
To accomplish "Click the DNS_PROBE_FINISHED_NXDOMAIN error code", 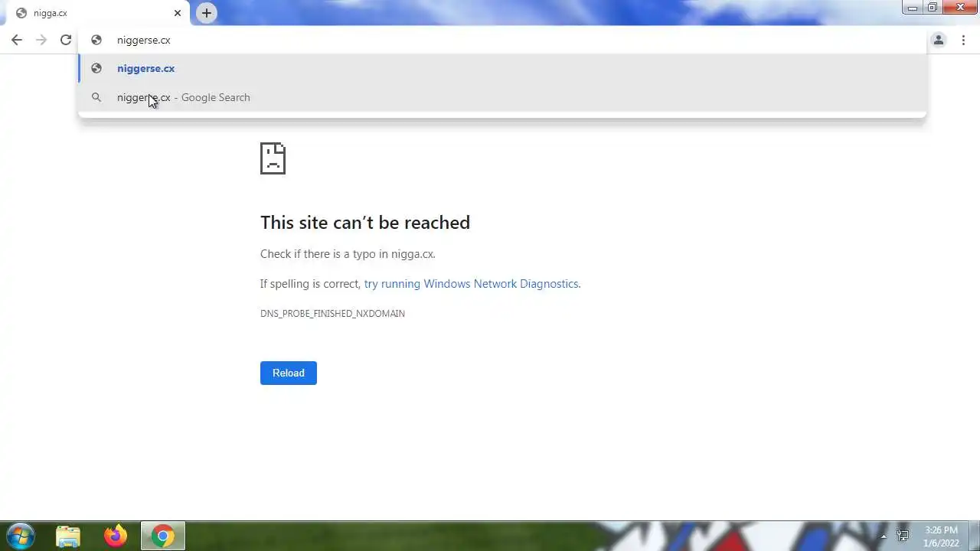I will 332,313.
